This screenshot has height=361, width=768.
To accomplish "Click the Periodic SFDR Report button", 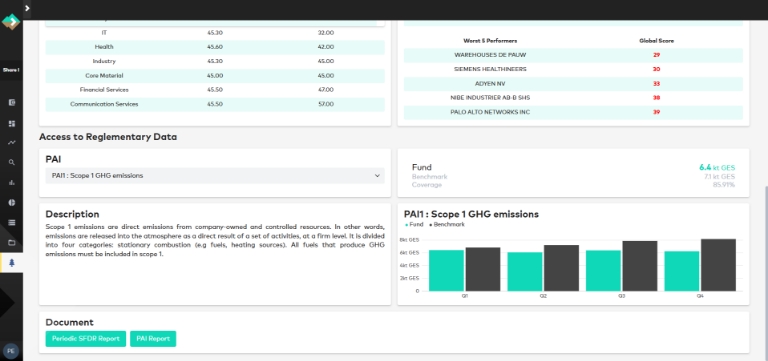I will tap(86, 338).
